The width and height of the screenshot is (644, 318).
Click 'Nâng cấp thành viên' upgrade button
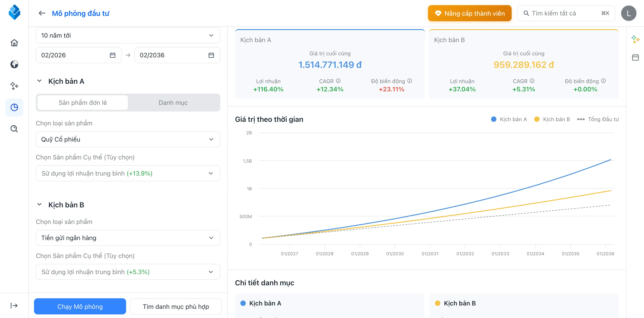470,13
